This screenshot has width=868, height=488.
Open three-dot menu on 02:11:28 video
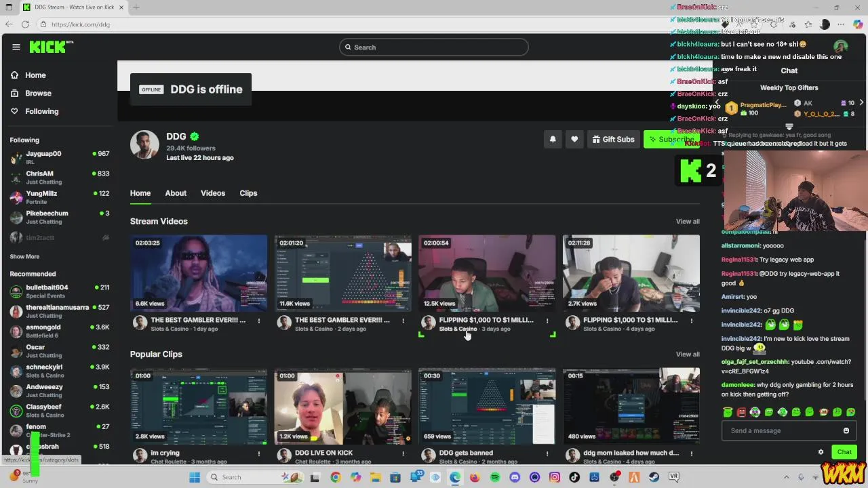click(692, 321)
